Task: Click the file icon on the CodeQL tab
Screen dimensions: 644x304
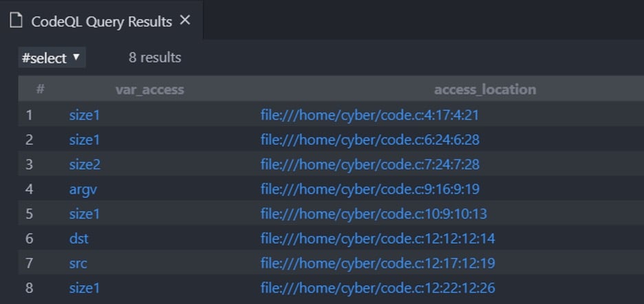Action: click(x=16, y=20)
